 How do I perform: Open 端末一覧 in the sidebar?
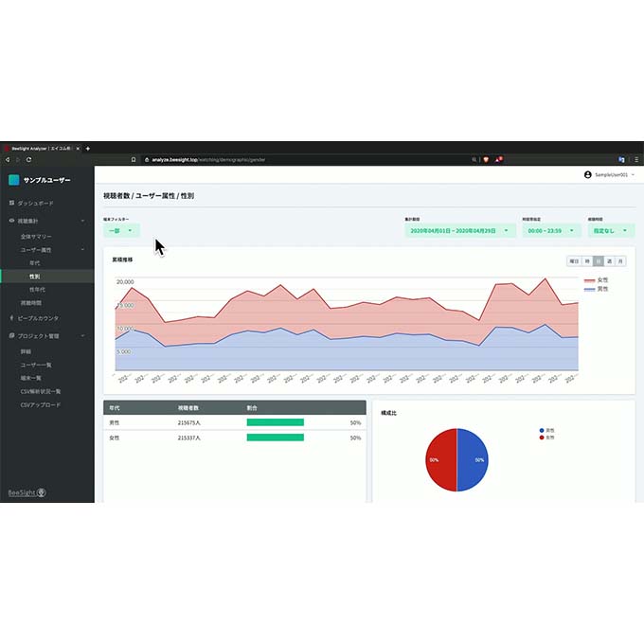tap(31, 378)
